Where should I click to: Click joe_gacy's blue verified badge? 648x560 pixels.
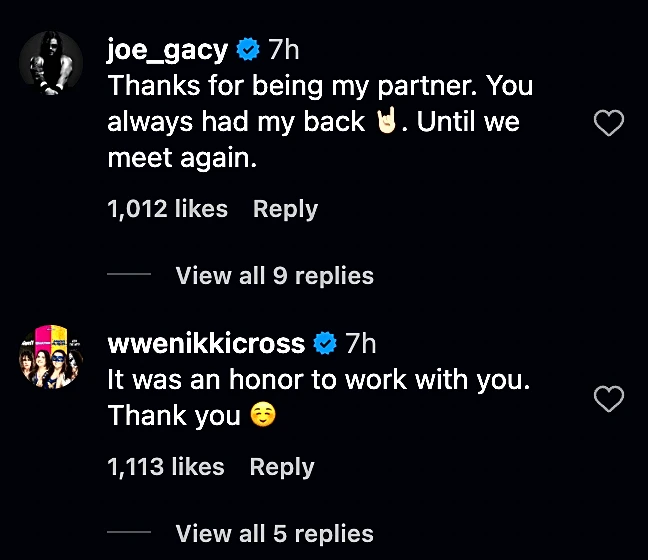(250, 48)
